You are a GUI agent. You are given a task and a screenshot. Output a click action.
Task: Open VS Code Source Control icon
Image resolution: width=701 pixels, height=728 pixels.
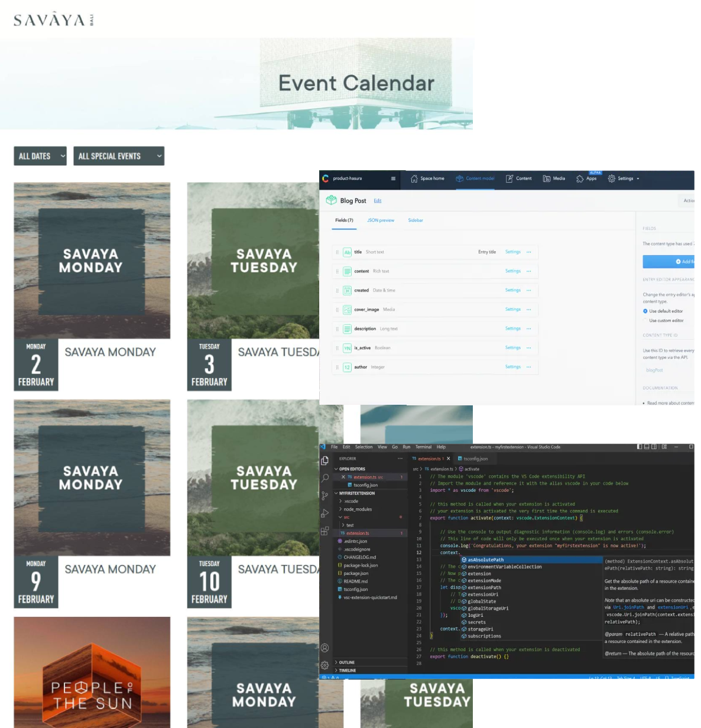324,495
